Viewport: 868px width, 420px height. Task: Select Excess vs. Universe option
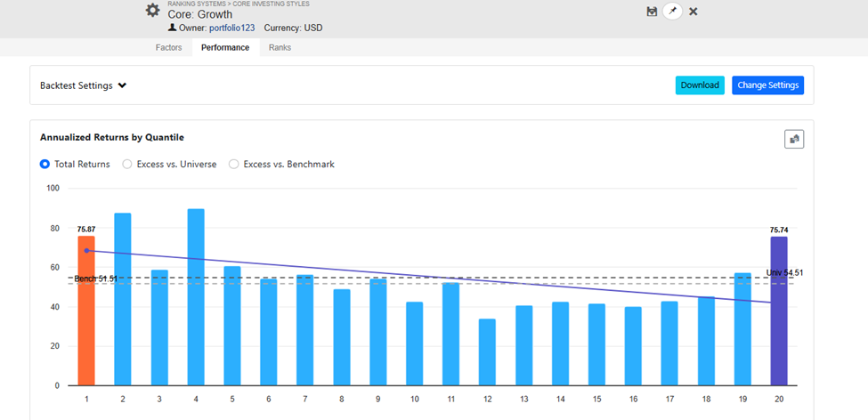click(127, 164)
